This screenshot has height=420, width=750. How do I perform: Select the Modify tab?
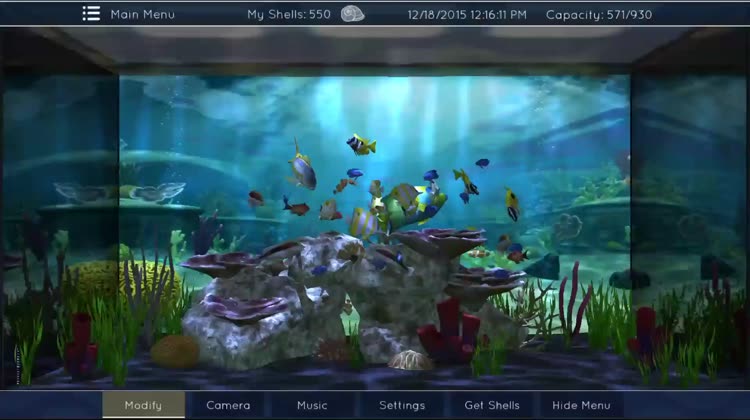tap(143, 405)
